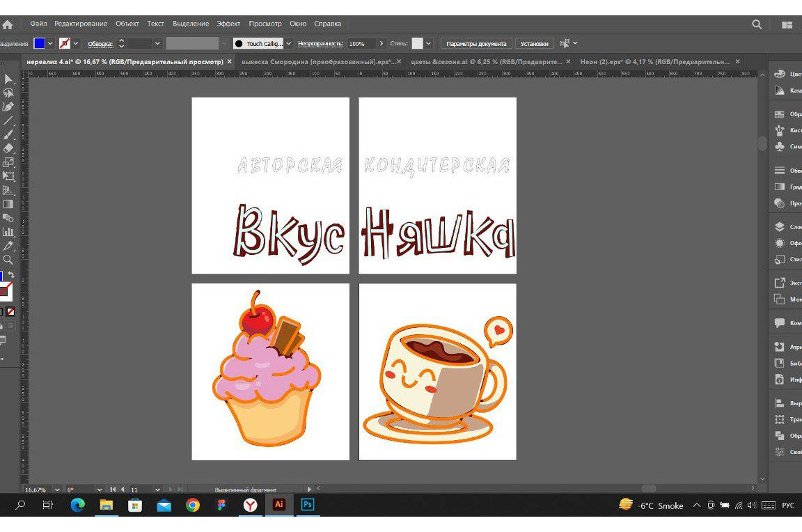Open the Layers panel icon
Screen dimensions: 802x532
(780, 227)
